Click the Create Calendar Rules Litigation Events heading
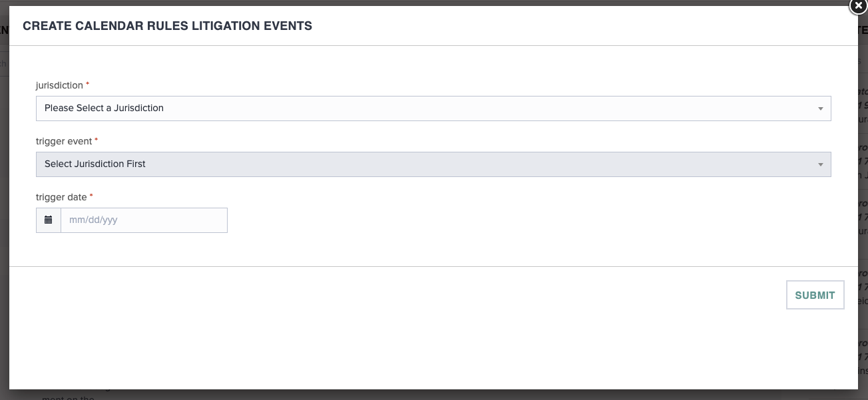Viewport: 868px width, 400px height. pyautogui.click(x=167, y=27)
